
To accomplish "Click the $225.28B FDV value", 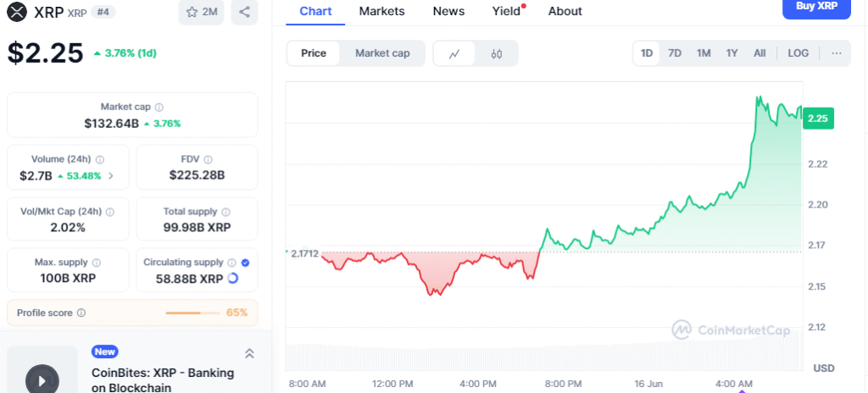I will point(197,175).
